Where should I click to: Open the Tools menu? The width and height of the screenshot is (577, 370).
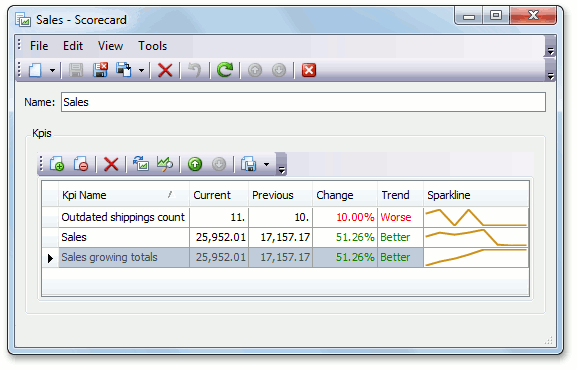coord(152,46)
